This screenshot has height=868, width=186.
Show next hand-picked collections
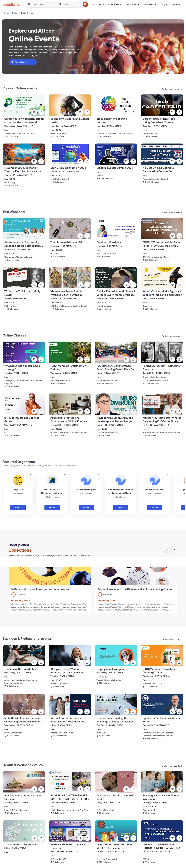[x=174, y=550]
